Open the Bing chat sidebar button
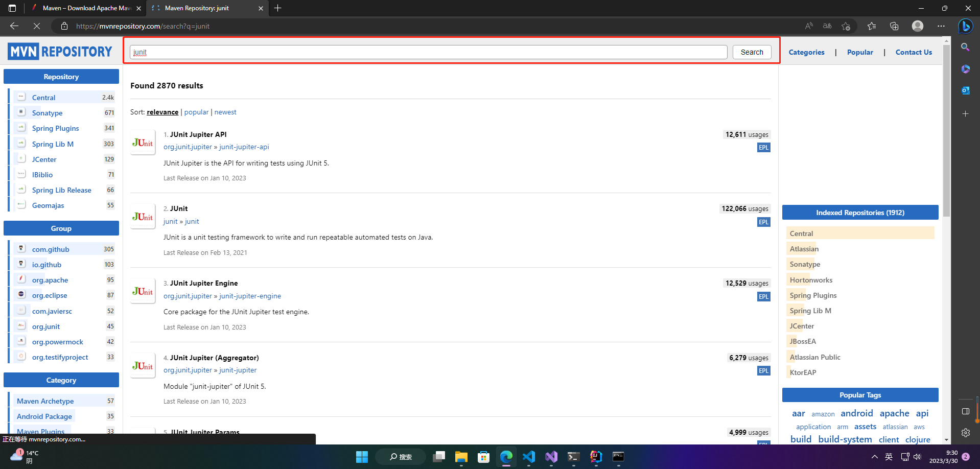The height and width of the screenshot is (469, 980). tap(965, 26)
